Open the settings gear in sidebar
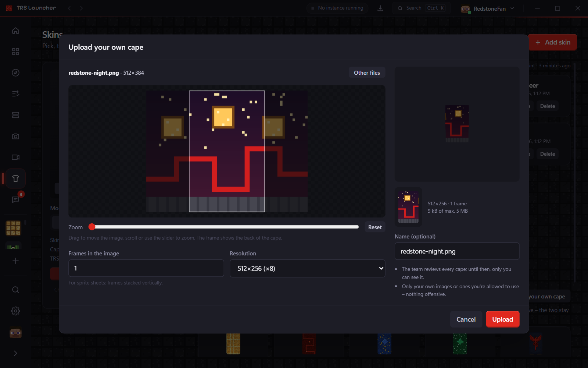The height and width of the screenshot is (368, 588). tap(15, 311)
